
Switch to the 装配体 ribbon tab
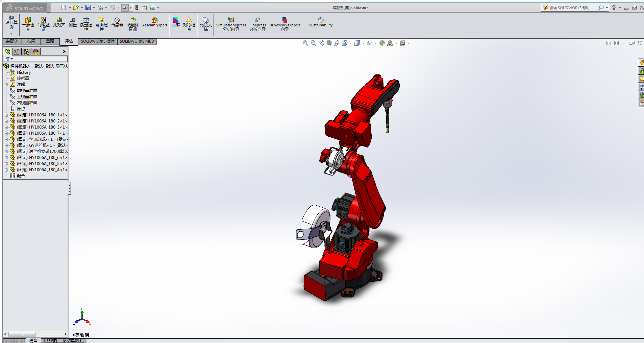pyautogui.click(x=12, y=41)
